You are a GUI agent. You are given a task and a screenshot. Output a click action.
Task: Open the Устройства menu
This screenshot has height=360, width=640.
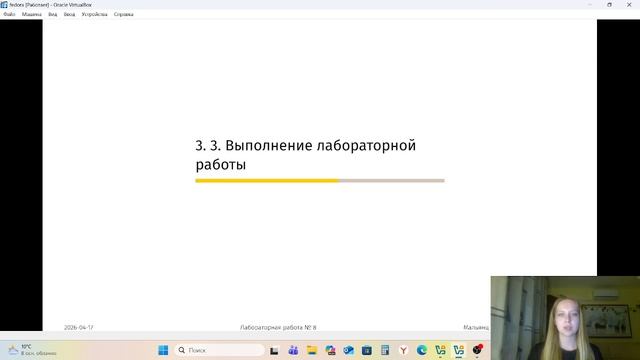click(94, 14)
